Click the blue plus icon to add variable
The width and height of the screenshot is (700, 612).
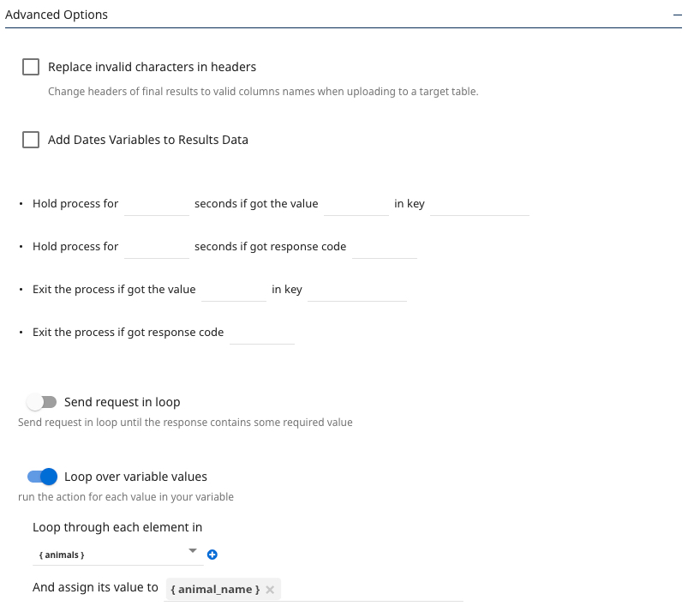pos(212,555)
